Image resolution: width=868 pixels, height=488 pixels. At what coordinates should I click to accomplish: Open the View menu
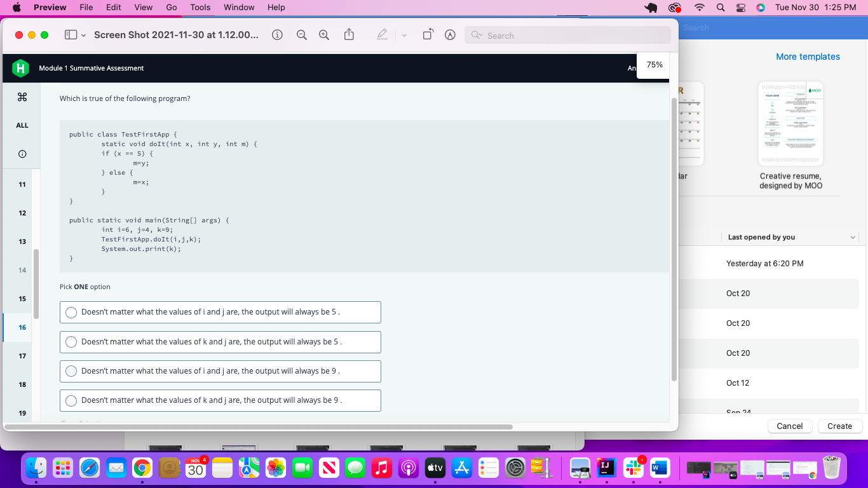(143, 8)
